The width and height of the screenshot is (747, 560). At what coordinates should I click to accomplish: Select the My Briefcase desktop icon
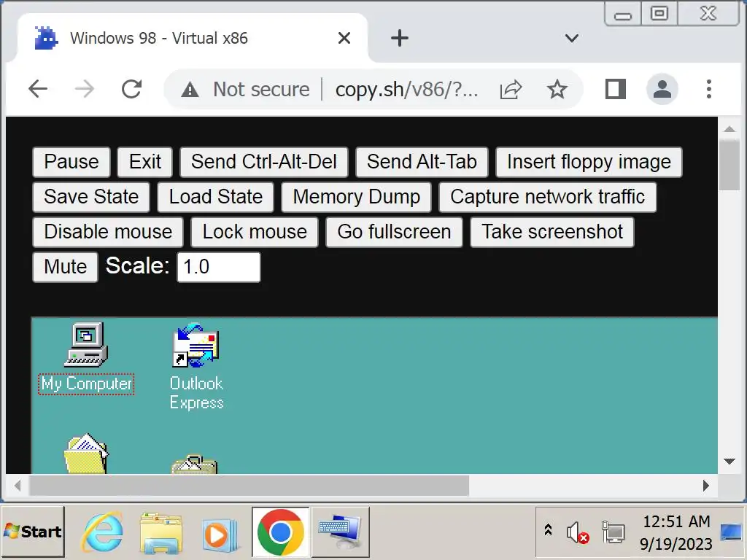click(x=194, y=464)
